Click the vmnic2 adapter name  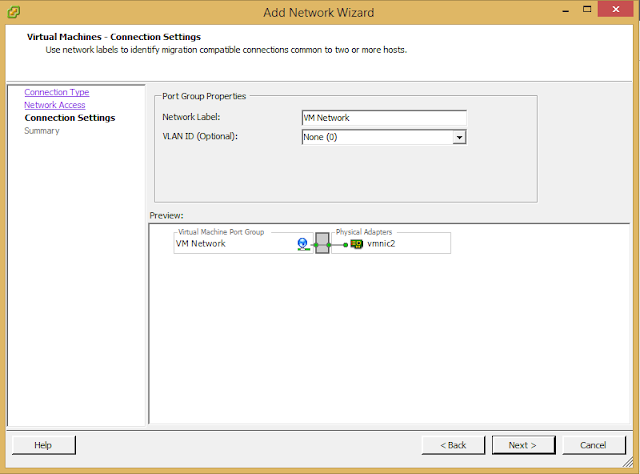point(381,244)
